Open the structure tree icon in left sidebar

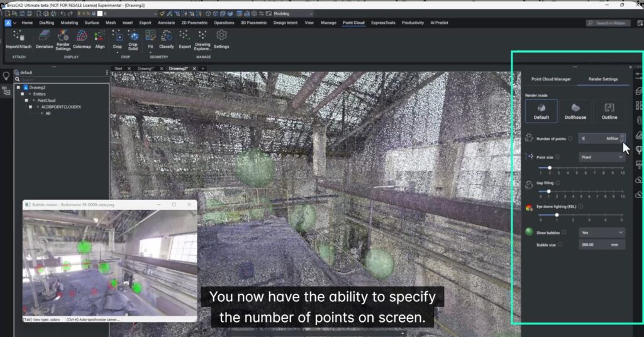(x=6, y=91)
